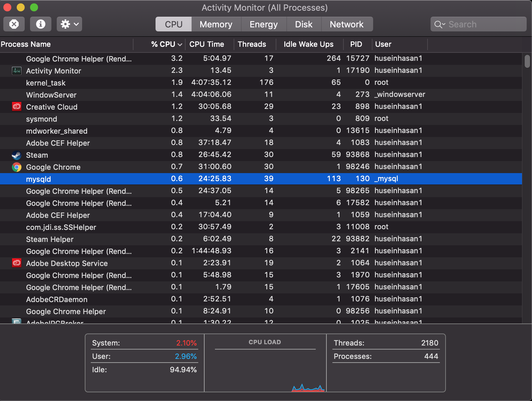
Task: Click the 4:07:35.12 CPU time cell
Action: tap(211, 83)
